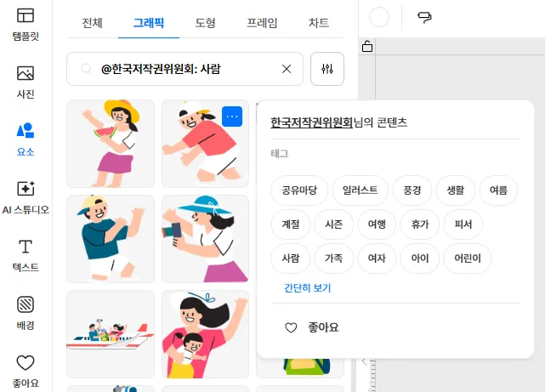The width and height of the screenshot is (545, 392).
Task: Add the green backpack graphic
Action: click(x=300, y=366)
